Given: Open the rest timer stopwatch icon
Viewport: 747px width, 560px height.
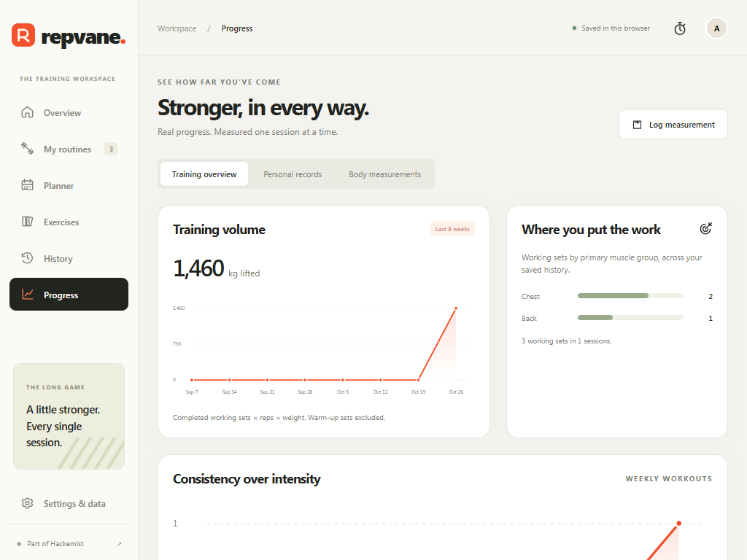Looking at the screenshot, I should (x=680, y=28).
